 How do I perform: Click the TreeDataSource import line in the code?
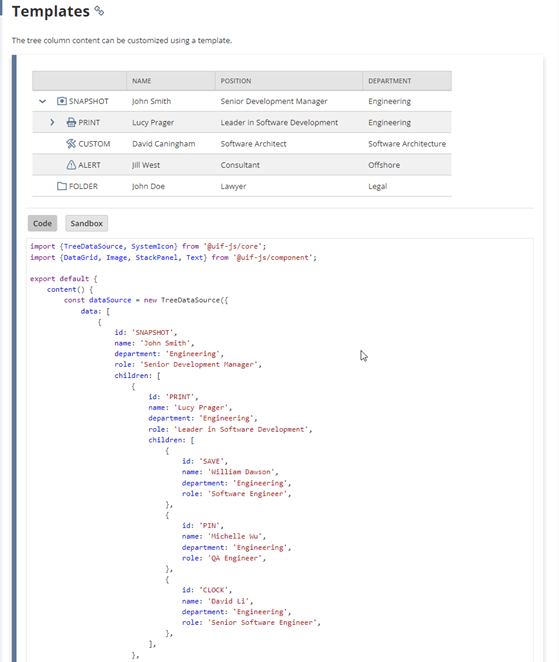pyautogui.click(x=148, y=246)
